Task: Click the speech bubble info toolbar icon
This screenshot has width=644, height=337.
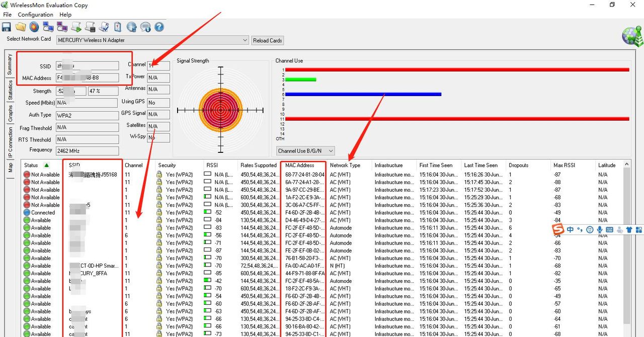Action: click(145, 27)
